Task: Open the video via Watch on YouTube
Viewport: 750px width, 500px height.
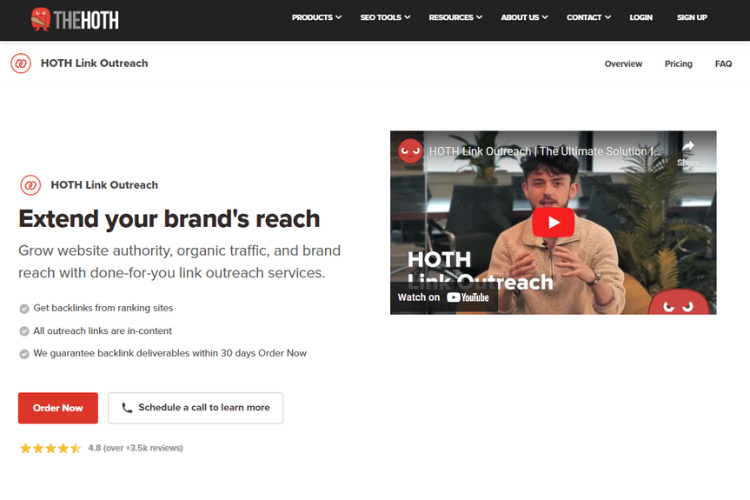Action: pos(443,297)
